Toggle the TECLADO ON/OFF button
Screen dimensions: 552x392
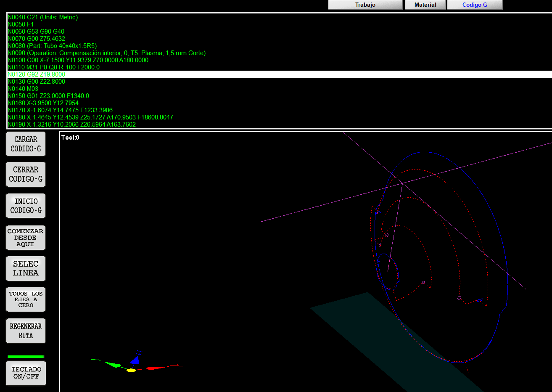pos(26,373)
